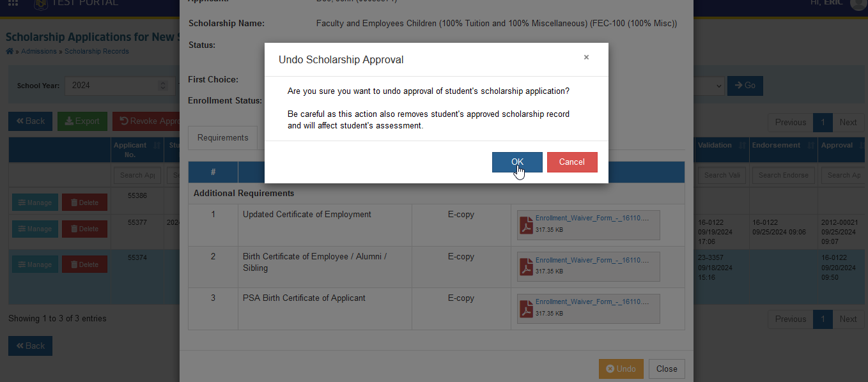Image resolution: width=868 pixels, height=382 pixels.
Task: Delete applicant 55377
Action: point(84,229)
